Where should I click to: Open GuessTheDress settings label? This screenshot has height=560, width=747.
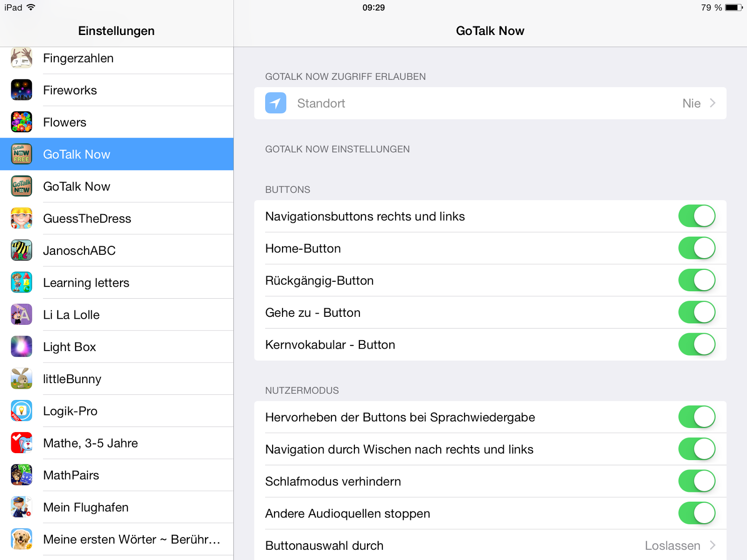(87, 218)
